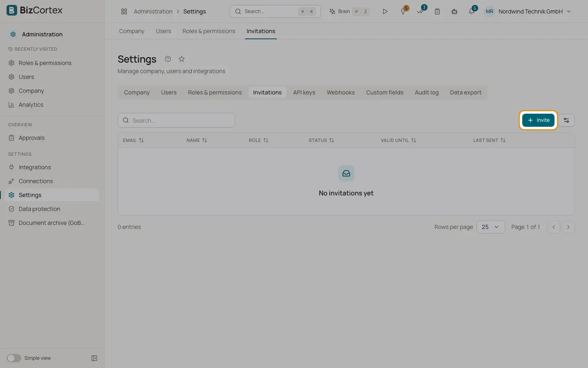Open the Custom fields tab
Screen dimensions: 588x368
pos(385,92)
